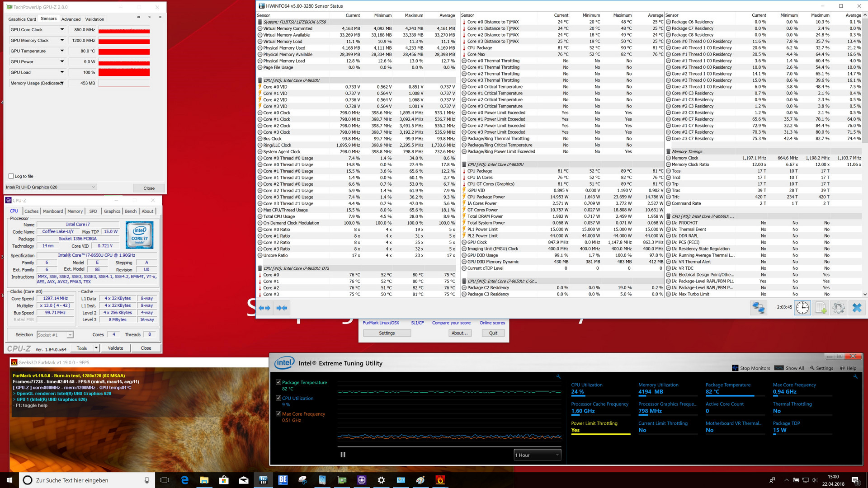Screen dimensions: 868x488
Task: Click Stop Monitors in Intel XTU
Action: [751, 368]
